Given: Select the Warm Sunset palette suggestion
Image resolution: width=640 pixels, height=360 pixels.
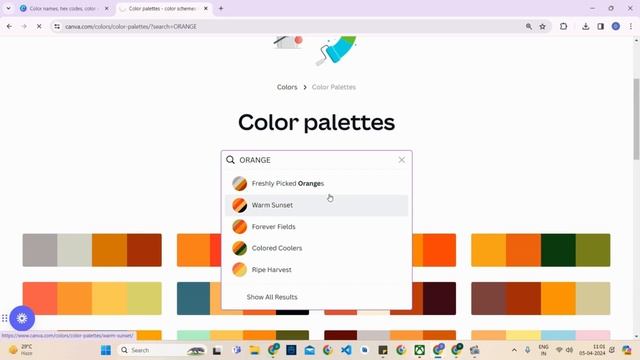Looking at the screenshot, I should [316, 205].
